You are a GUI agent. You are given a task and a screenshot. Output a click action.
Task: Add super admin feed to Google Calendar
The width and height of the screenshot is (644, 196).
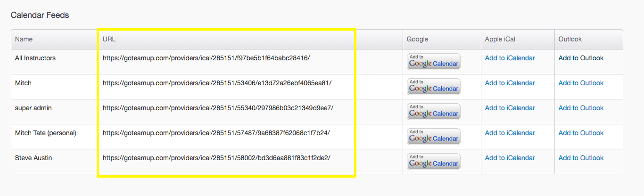[433, 112]
